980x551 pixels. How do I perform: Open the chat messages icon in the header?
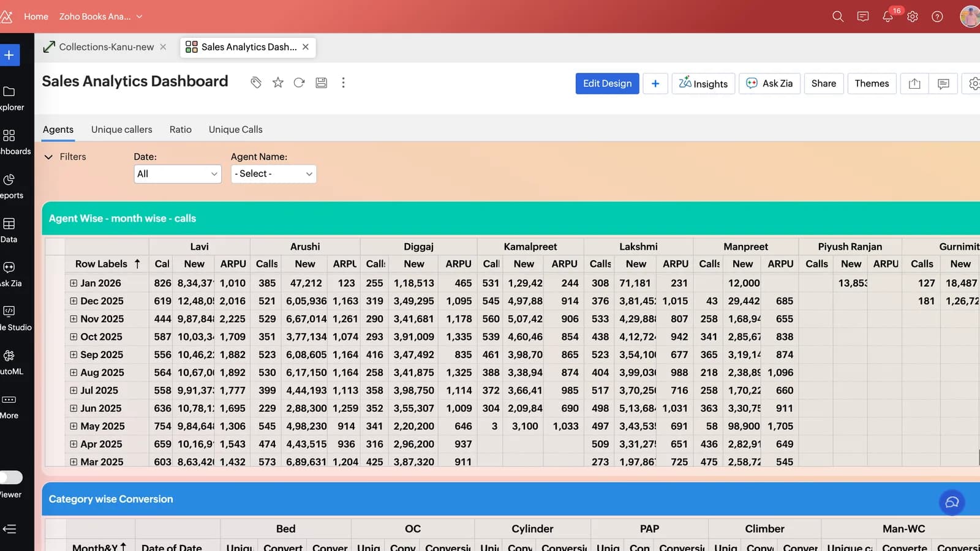pyautogui.click(x=863, y=17)
